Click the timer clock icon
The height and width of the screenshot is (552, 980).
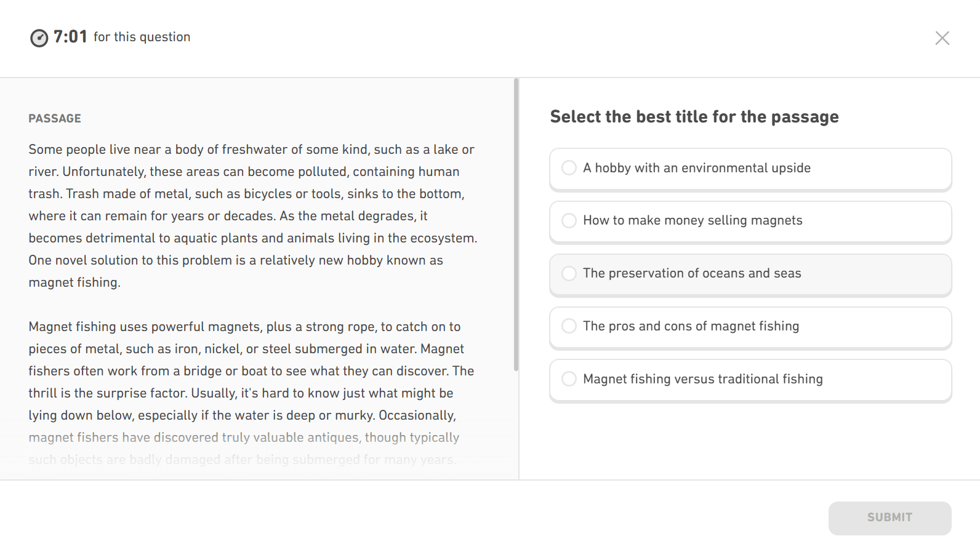click(39, 38)
